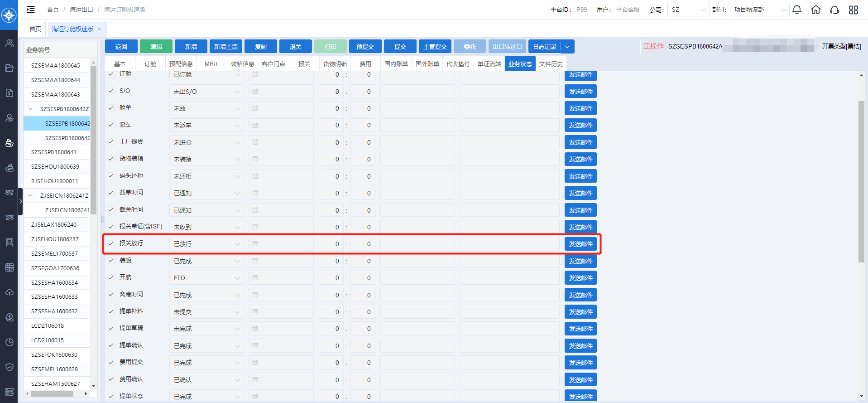Open the apps grid icon

854,10
